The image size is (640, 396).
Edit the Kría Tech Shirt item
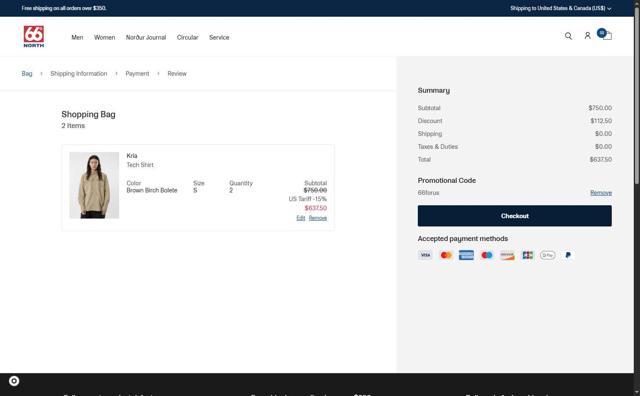[301, 218]
